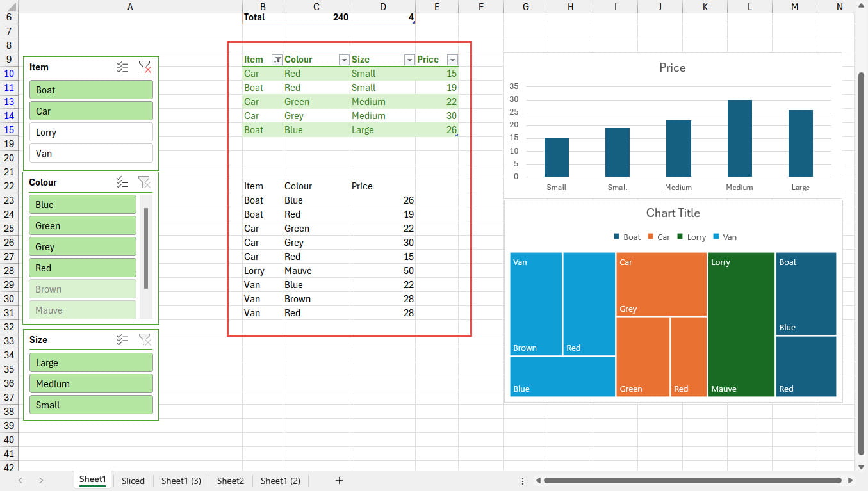Click the Colour slicer clear filter icon

(x=145, y=182)
